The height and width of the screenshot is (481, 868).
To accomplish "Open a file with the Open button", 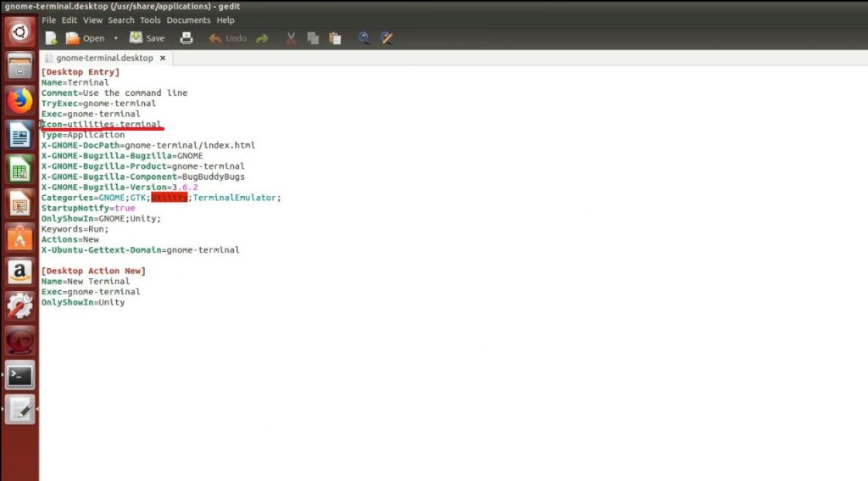I will [x=86, y=38].
